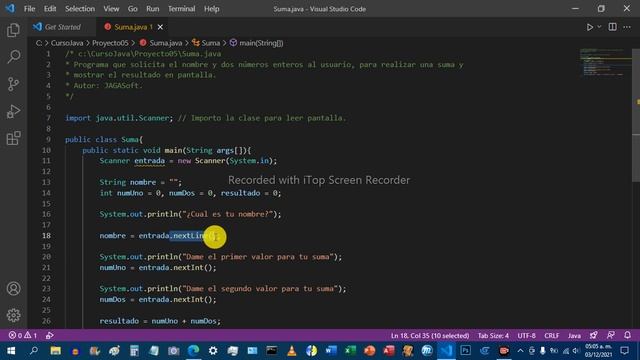Open VLC media player from the taskbar
The width and height of the screenshot is (640, 360).
(x=291, y=351)
